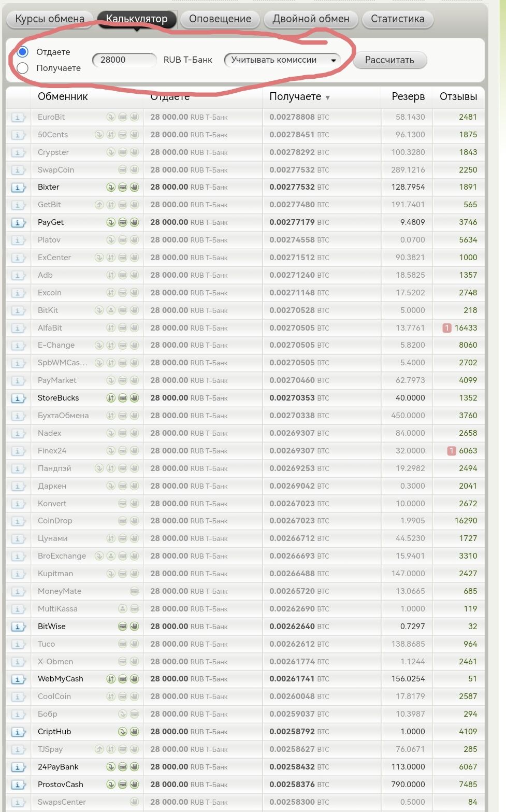Screen dimensions: 506x812
Task: Click down-arrow icon in CriptHub row
Action: (x=123, y=732)
